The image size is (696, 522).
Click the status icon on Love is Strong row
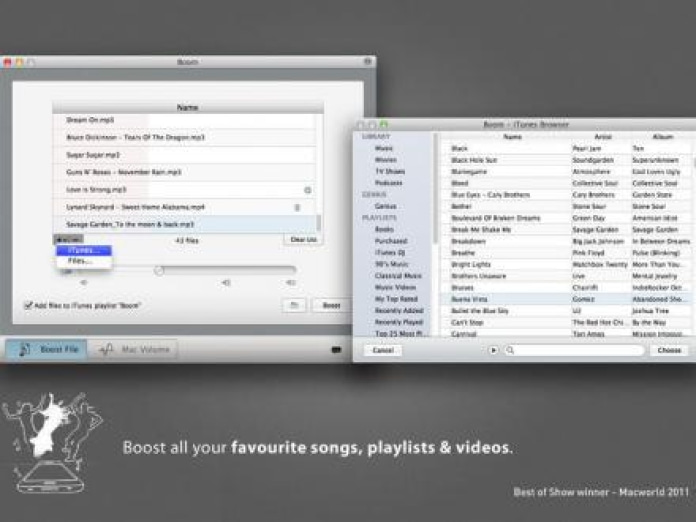coord(308,190)
